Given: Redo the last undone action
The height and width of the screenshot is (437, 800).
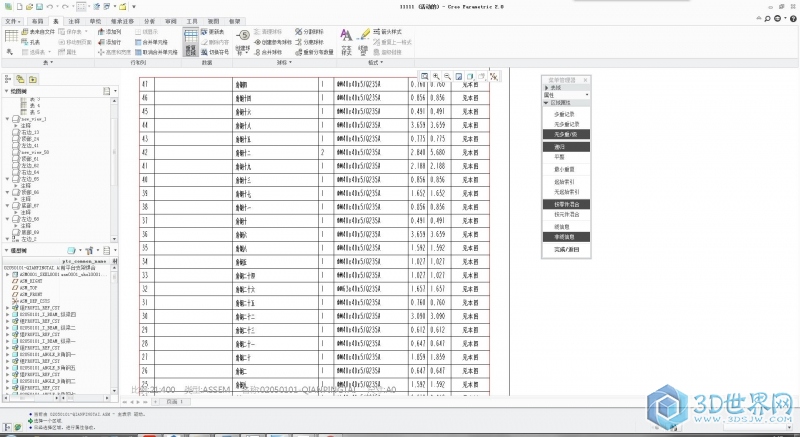Looking at the screenshot, I should (x=65, y=7).
